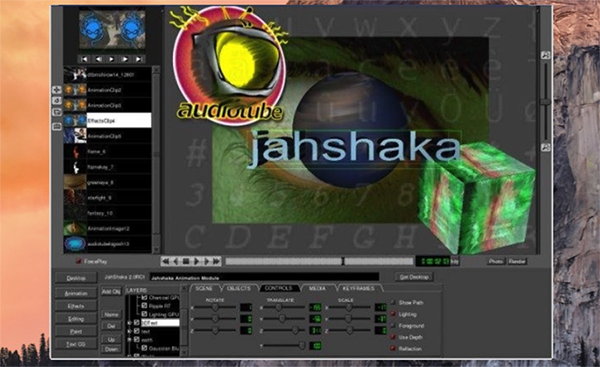Open the Desktop module

click(x=76, y=278)
